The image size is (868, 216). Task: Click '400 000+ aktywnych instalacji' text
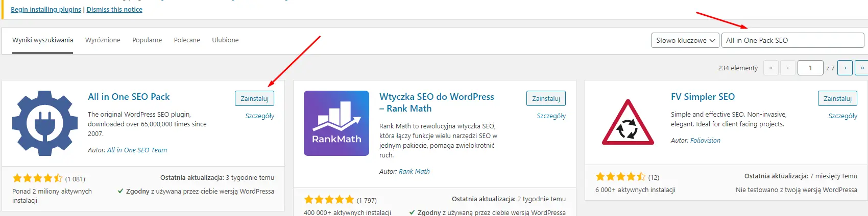347,212
